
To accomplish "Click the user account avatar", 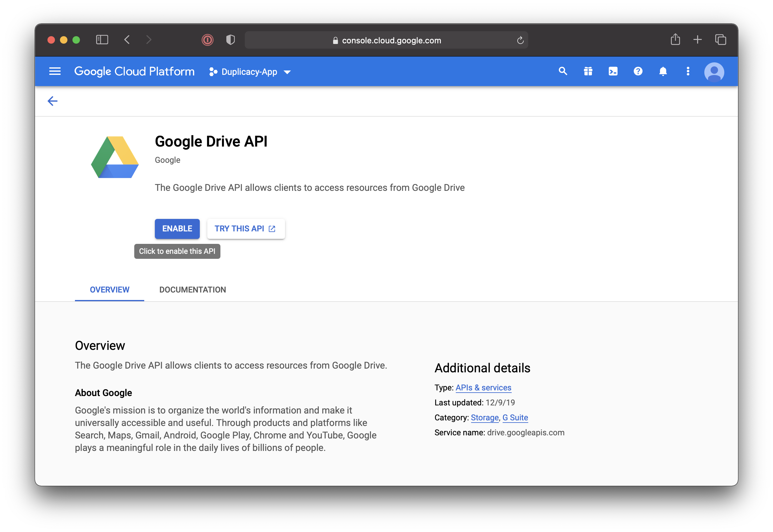I will click(714, 72).
